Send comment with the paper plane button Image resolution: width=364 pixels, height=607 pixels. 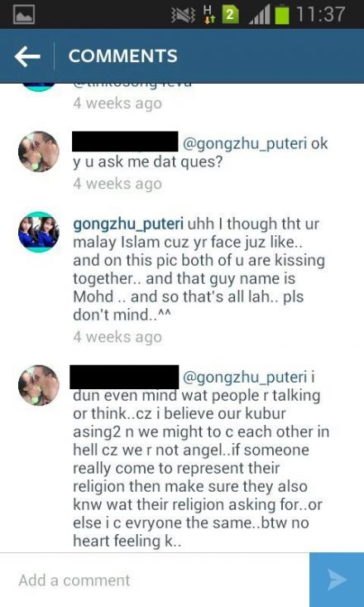point(337,580)
